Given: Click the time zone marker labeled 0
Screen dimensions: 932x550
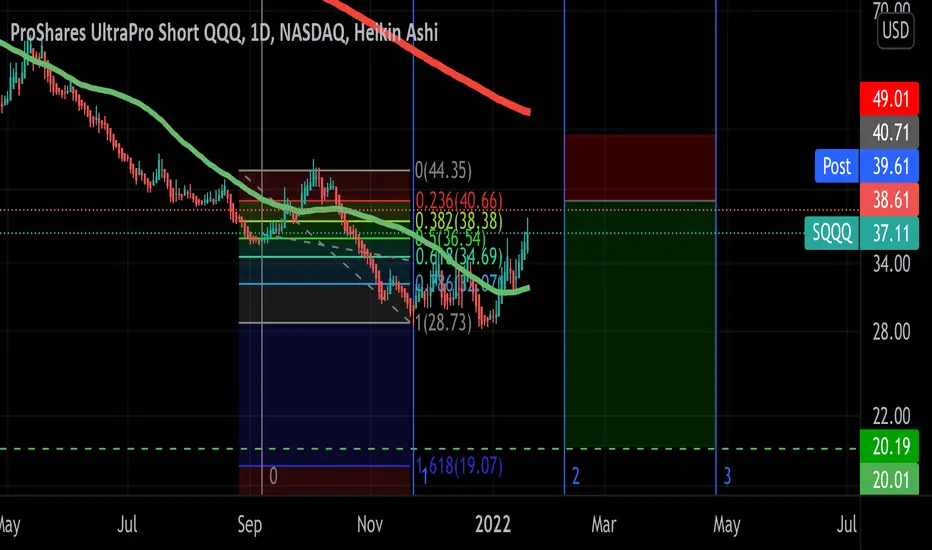Looking at the screenshot, I should [x=273, y=476].
